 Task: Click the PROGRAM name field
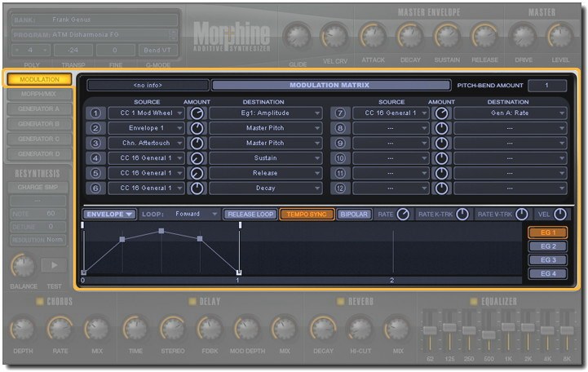(94, 34)
